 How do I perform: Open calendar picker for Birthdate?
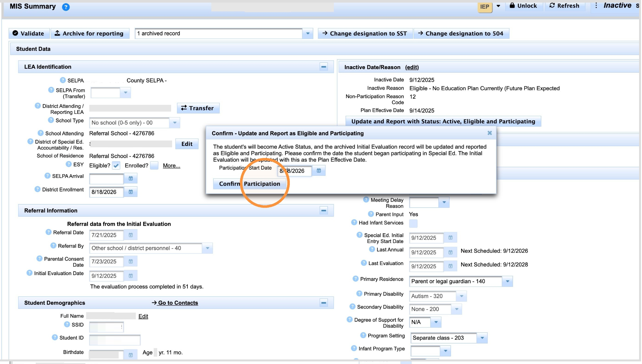[x=131, y=355]
